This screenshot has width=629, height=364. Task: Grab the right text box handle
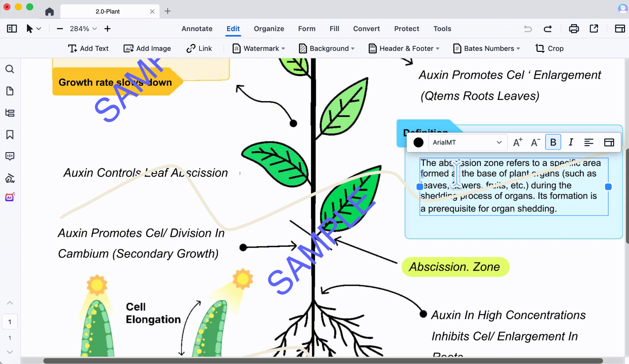[x=608, y=187]
